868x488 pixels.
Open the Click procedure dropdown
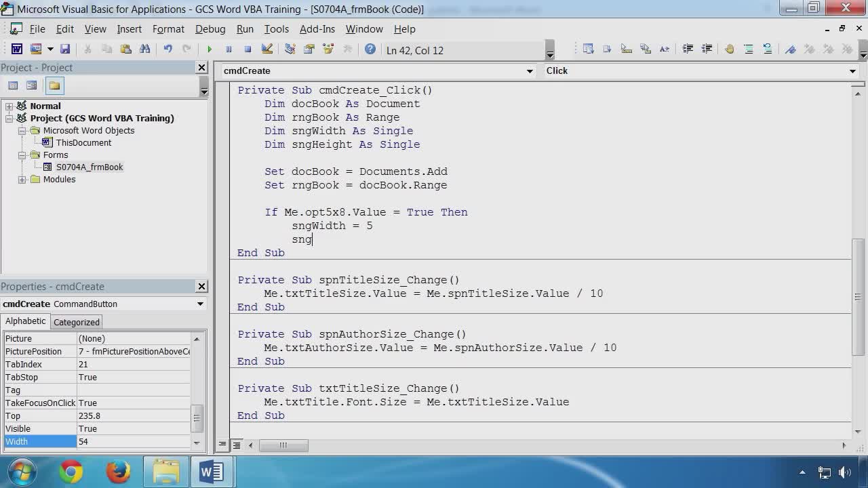click(852, 71)
